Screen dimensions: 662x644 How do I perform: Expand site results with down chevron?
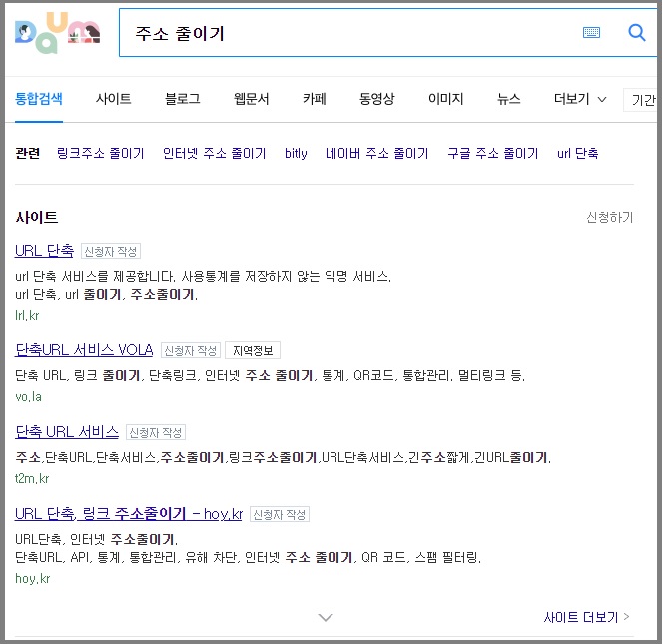click(x=326, y=618)
